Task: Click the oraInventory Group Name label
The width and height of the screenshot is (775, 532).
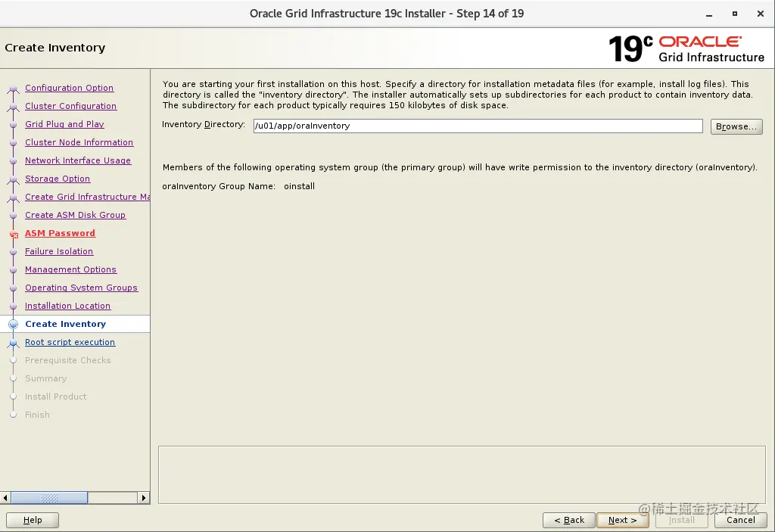Action: click(219, 186)
